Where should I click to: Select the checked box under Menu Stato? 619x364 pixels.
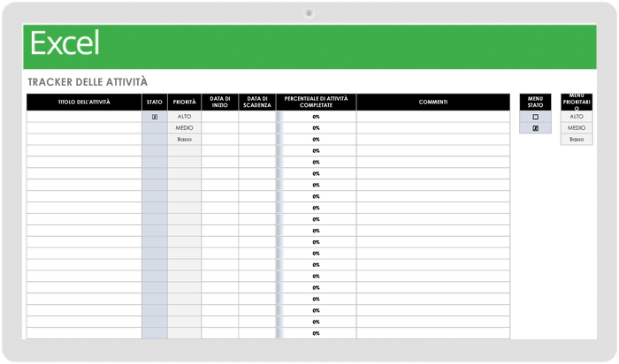coord(535,128)
